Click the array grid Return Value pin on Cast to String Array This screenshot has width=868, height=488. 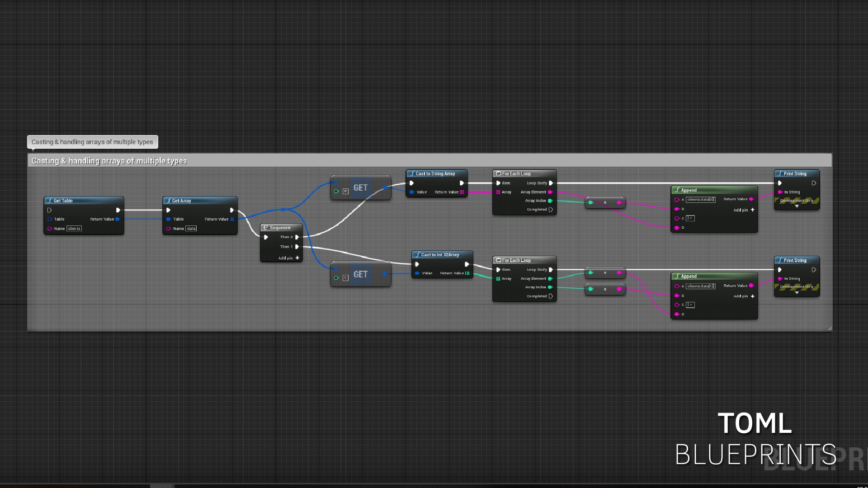pyautogui.click(x=461, y=192)
